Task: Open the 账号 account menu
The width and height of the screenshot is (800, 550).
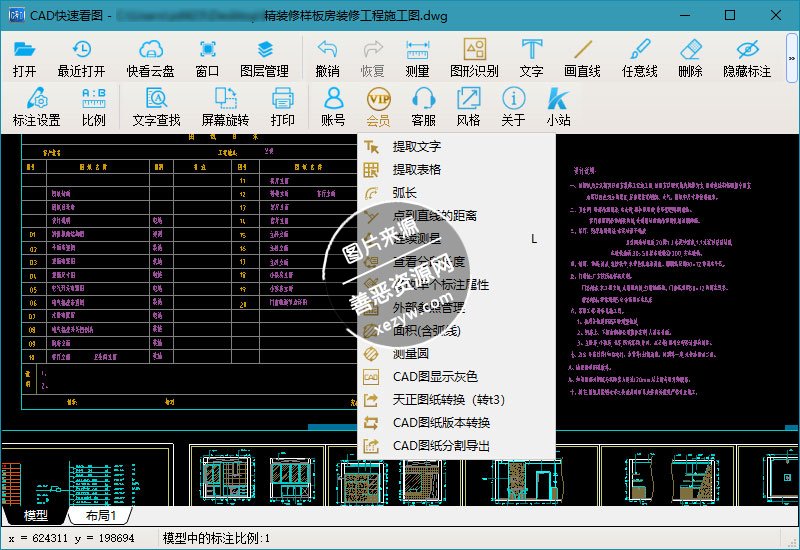Action: pyautogui.click(x=333, y=107)
